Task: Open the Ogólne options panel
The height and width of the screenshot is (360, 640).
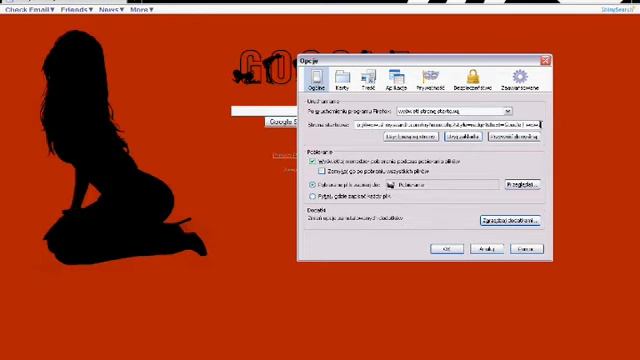Action: [x=316, y=80]
